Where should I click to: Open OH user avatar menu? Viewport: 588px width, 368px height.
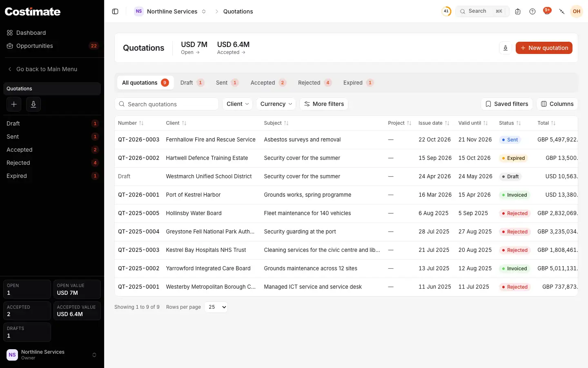577,11
